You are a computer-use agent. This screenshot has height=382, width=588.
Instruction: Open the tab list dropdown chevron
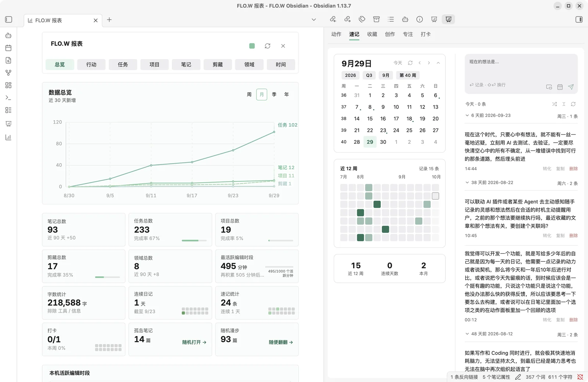pos(313,19)
